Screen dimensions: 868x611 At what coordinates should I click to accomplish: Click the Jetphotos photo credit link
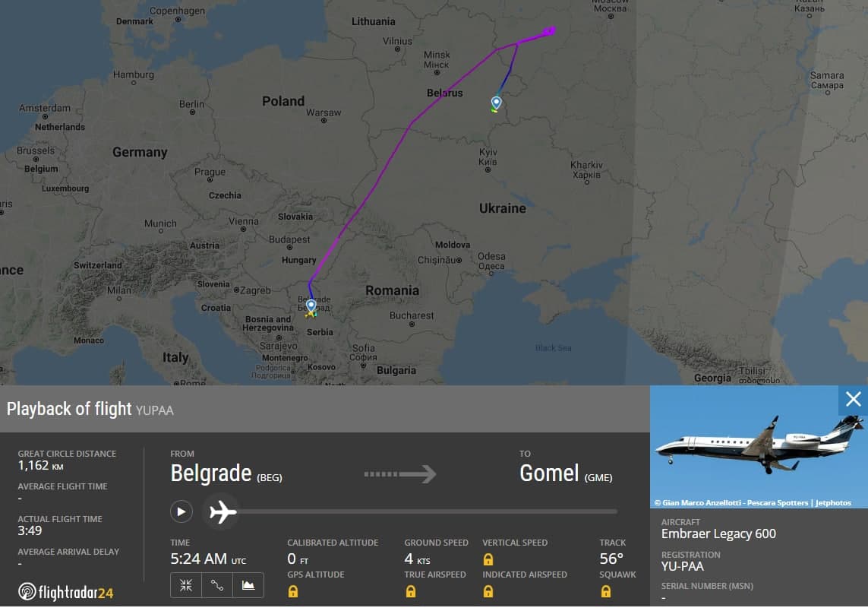pyautogui.click(x=834, y=503)
